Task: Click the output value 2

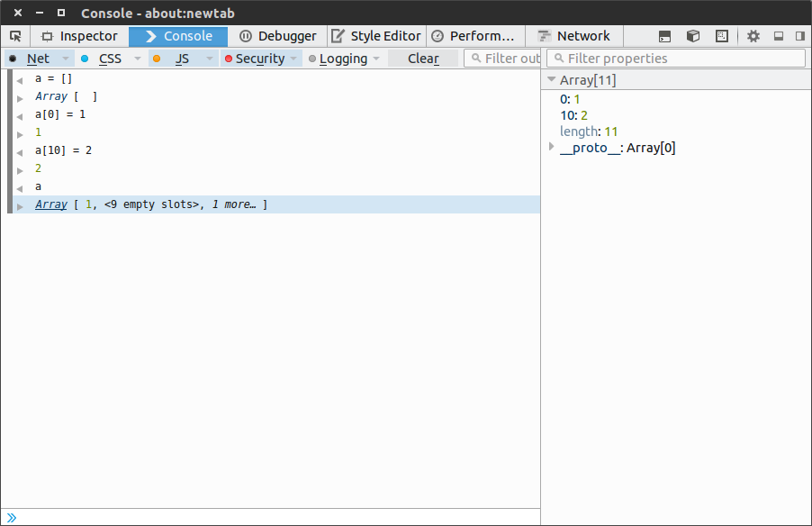Action: (x=38, y=168)
